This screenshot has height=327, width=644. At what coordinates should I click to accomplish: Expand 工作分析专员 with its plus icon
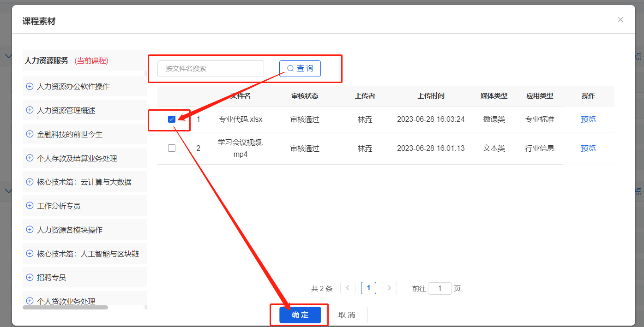pyautogui.click(x=30, y=206)
